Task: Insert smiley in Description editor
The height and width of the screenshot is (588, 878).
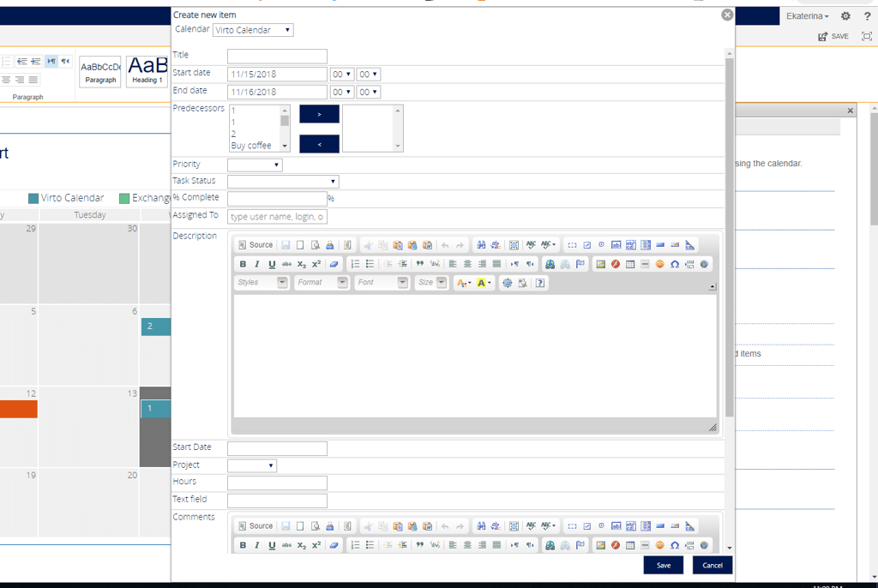Action: point(659,264)
